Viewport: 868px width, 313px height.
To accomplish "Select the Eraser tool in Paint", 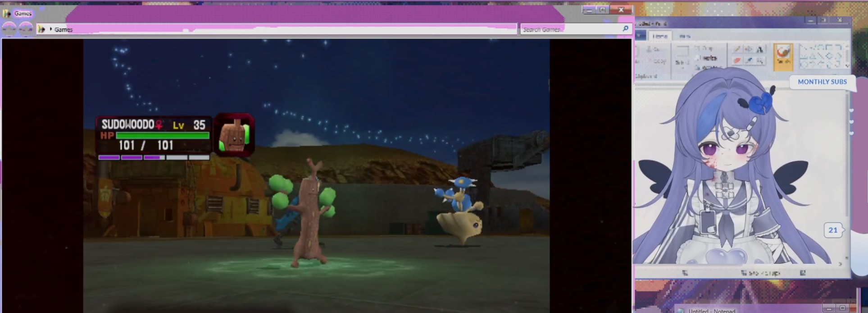I will 737,61.
